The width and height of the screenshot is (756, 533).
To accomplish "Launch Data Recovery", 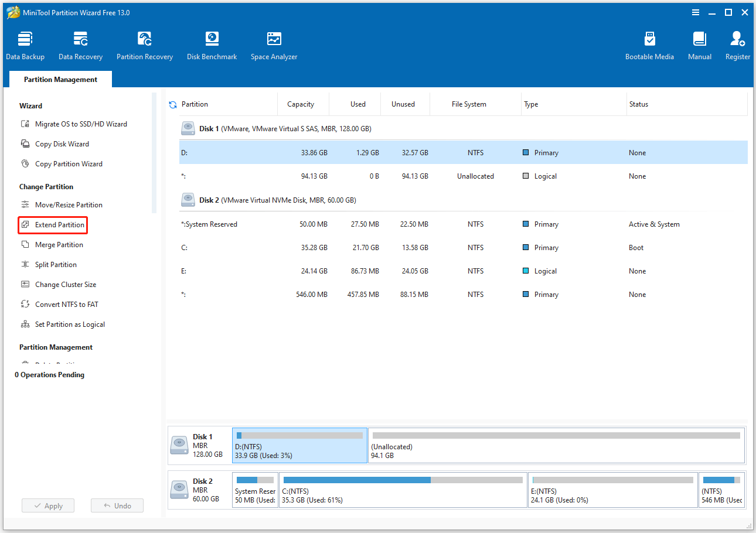I will pos(80,44).
